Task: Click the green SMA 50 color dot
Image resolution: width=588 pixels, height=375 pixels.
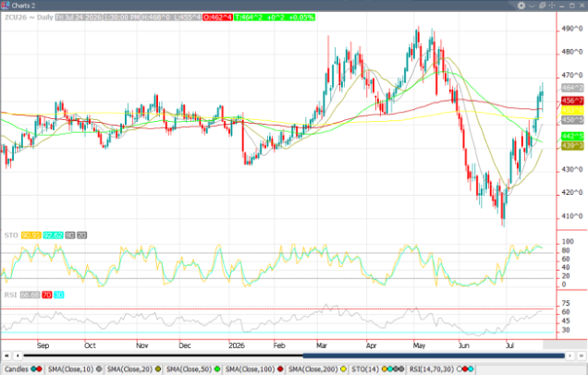Action: [x=216, y=369]
